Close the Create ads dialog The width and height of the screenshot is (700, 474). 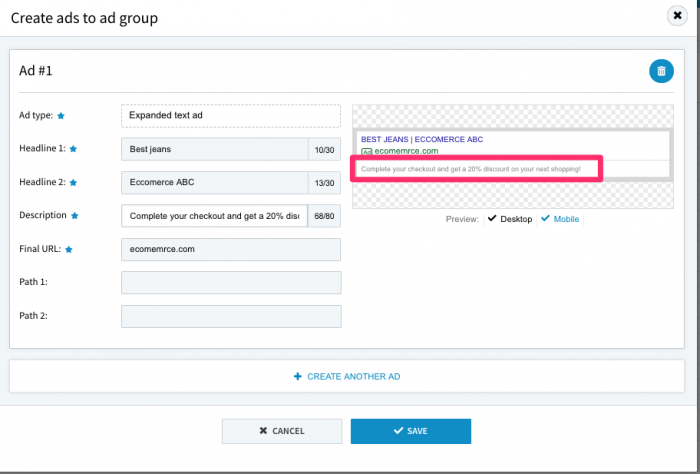tap(677, 16)
